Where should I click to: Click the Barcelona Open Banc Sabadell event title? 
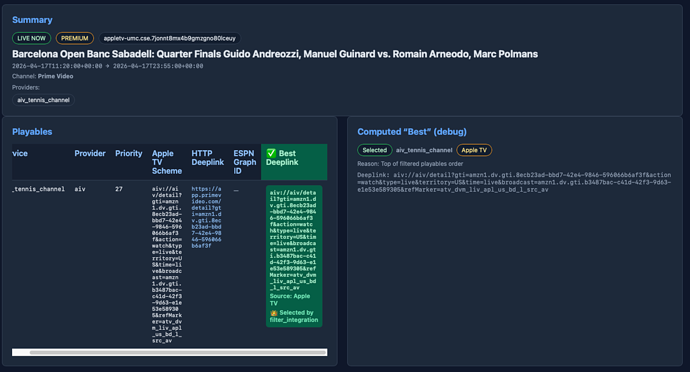(275, 54)
